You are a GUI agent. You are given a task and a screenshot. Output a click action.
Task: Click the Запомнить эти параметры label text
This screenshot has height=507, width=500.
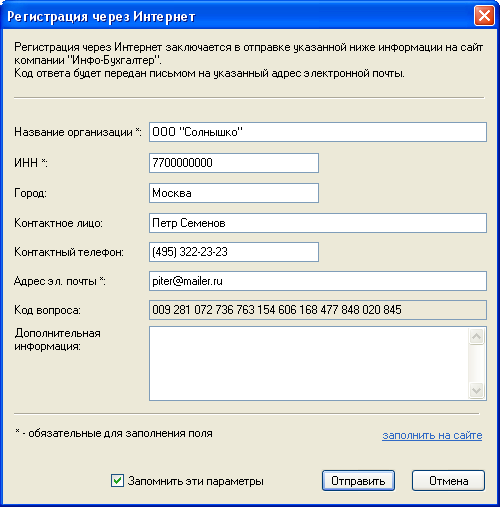pyautogui.click(x=196, y=481)
